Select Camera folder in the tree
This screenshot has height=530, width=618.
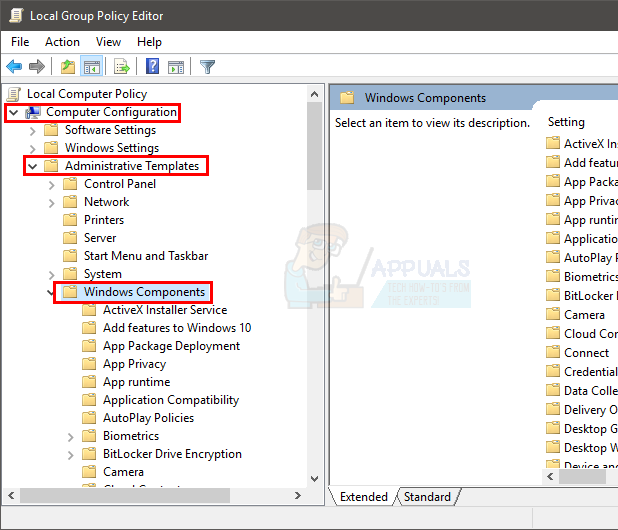[123, 472]
